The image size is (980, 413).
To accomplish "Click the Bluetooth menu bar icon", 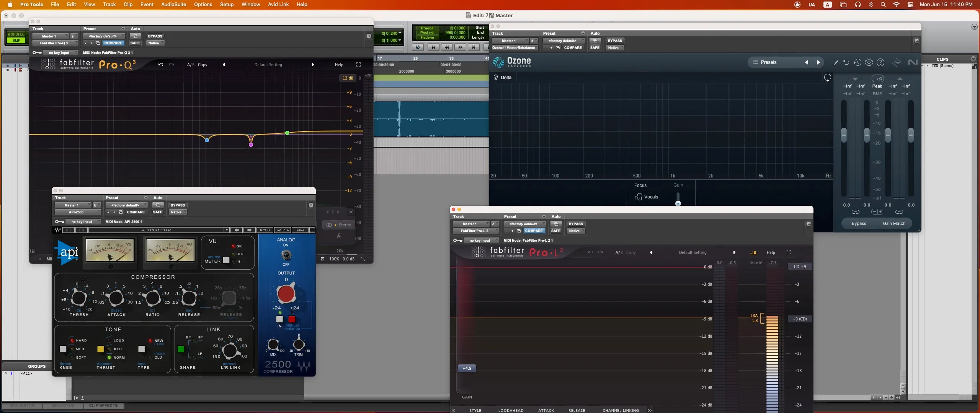I will click(871, 5).
